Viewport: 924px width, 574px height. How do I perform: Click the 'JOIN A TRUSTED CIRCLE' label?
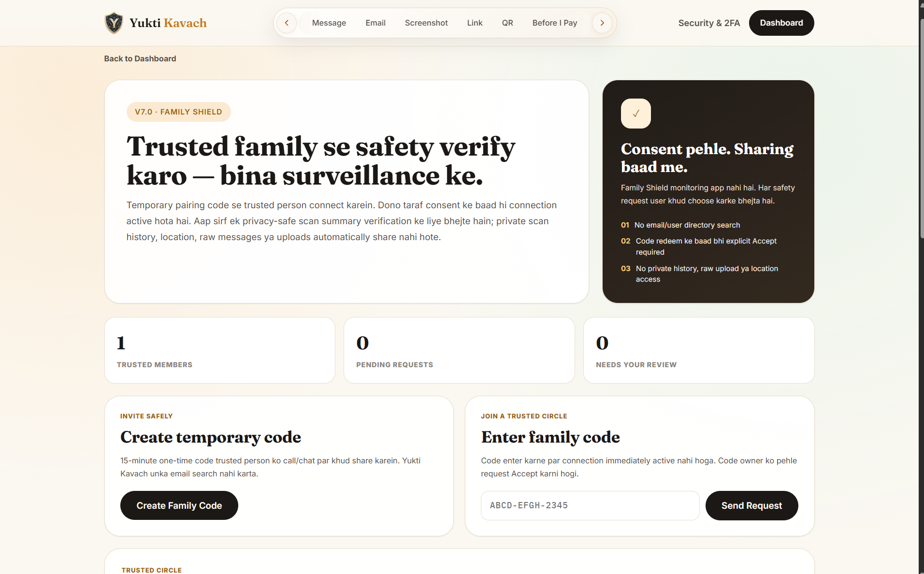point(524,416)
